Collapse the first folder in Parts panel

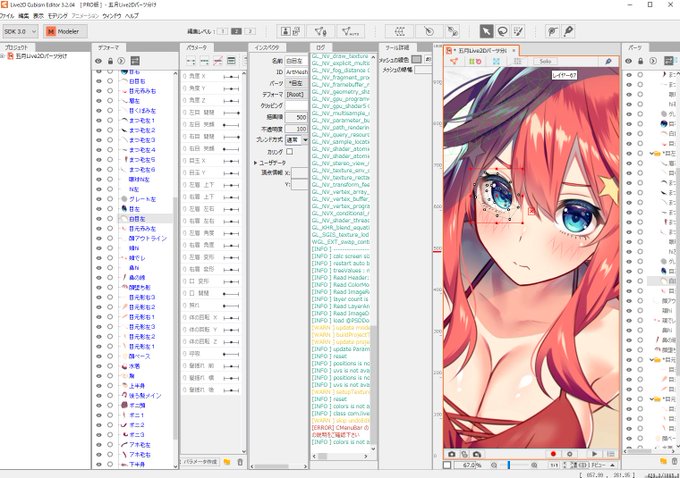click(651, 154)
